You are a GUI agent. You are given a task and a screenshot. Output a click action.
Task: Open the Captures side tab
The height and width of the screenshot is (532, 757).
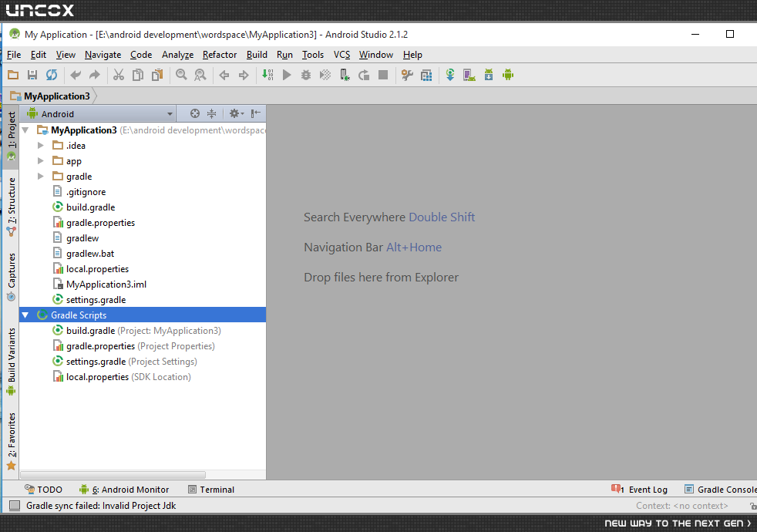(x=11, y=277)
